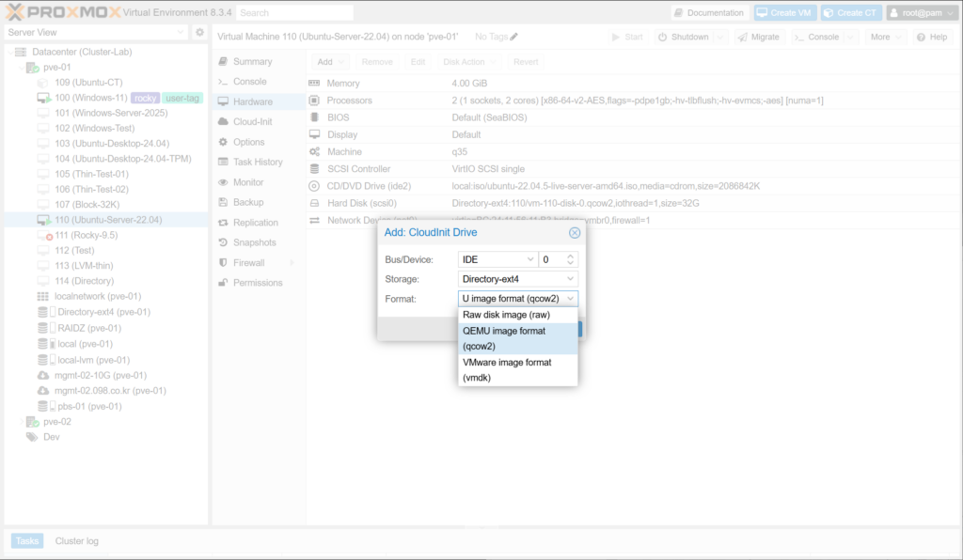
Task: Click the search input field
Action: tap(294, 13)
